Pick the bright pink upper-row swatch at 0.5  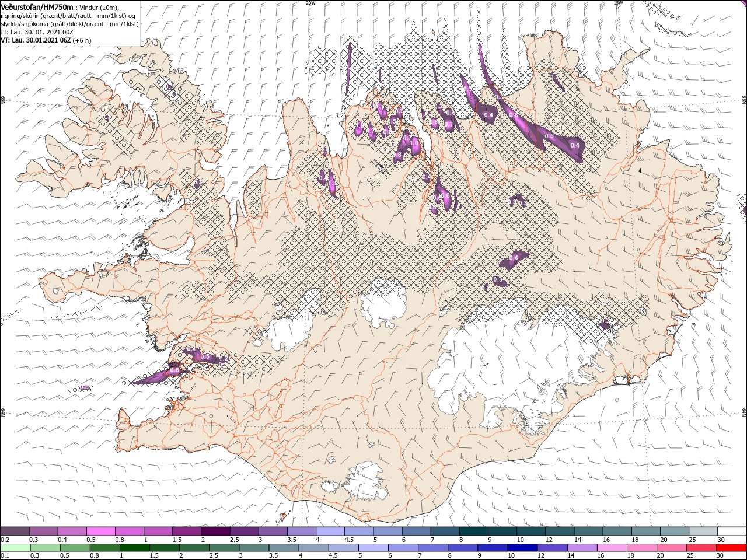point(100,531)
